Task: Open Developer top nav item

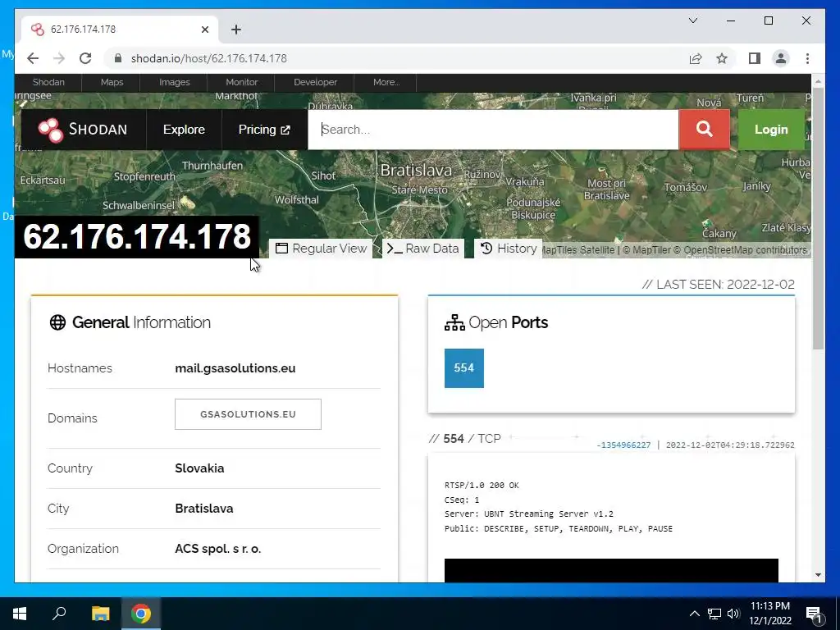Action: tap(315, 83)
